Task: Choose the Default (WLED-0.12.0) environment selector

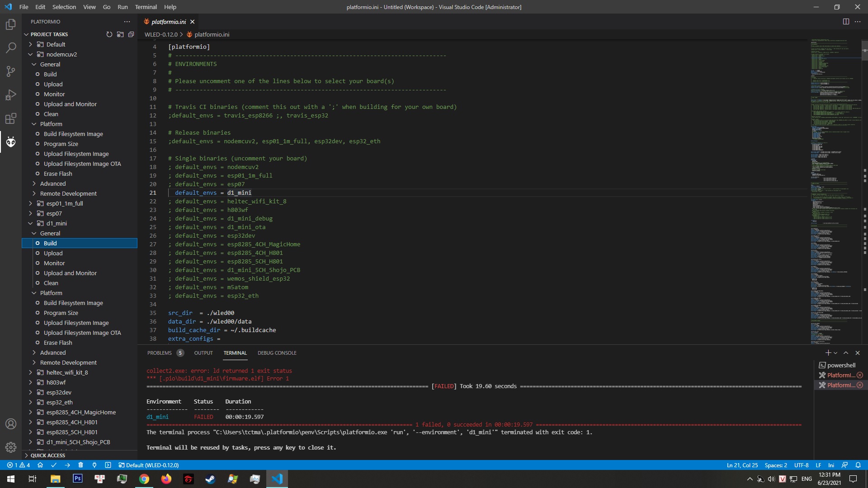Action: (x=148, y=465)
